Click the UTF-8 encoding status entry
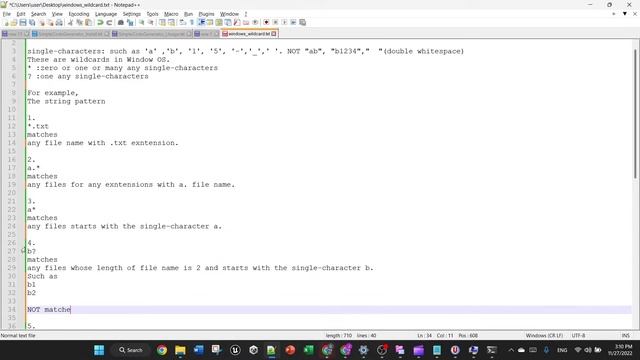This screenshot has width=640, height=360. (x=578, y=336)
